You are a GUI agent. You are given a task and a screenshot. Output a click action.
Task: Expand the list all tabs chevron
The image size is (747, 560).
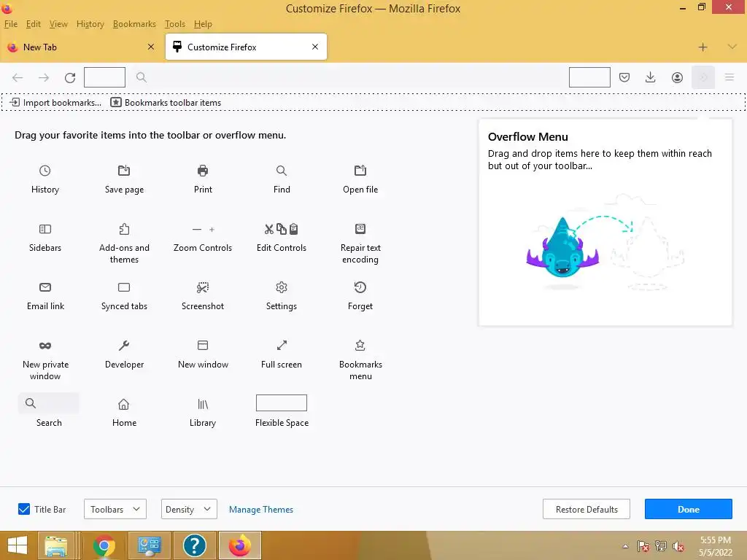(x=732, y=47)
